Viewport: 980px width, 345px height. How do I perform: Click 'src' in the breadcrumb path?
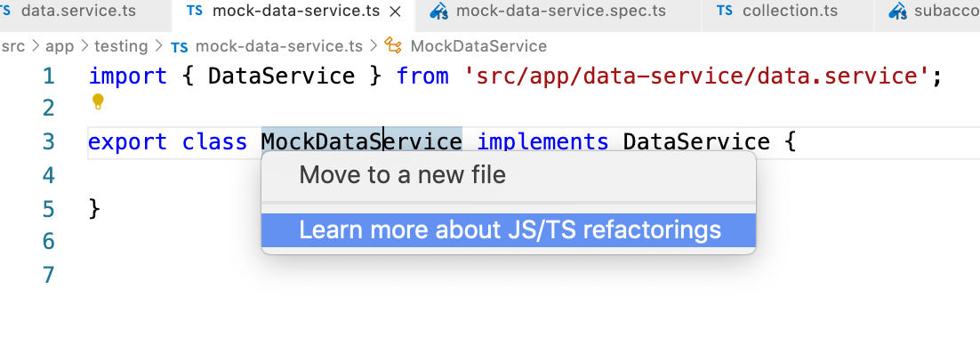[x=13, y=46]
